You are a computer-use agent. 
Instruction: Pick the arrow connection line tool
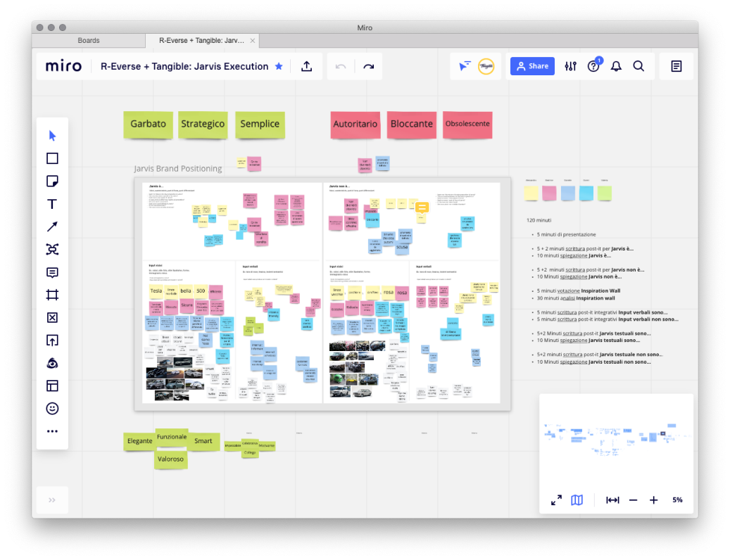pyautogui.click(x=52, y=227)
